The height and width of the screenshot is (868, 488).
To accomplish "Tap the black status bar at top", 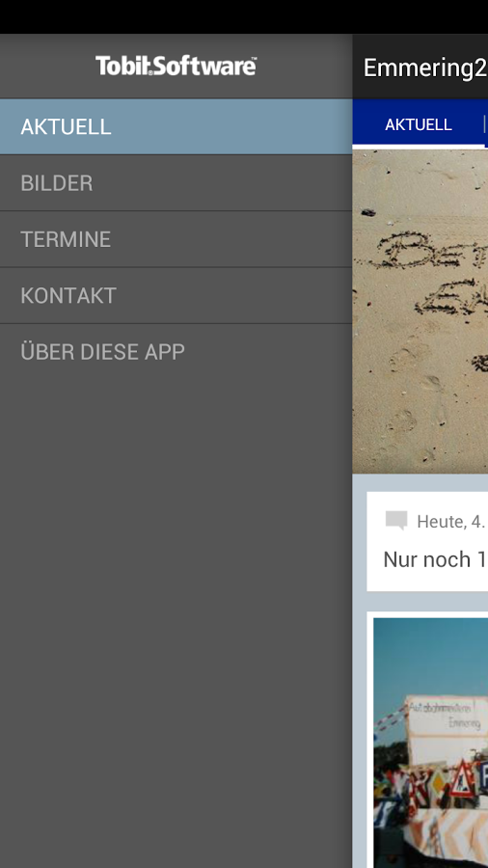I will 244,16.
